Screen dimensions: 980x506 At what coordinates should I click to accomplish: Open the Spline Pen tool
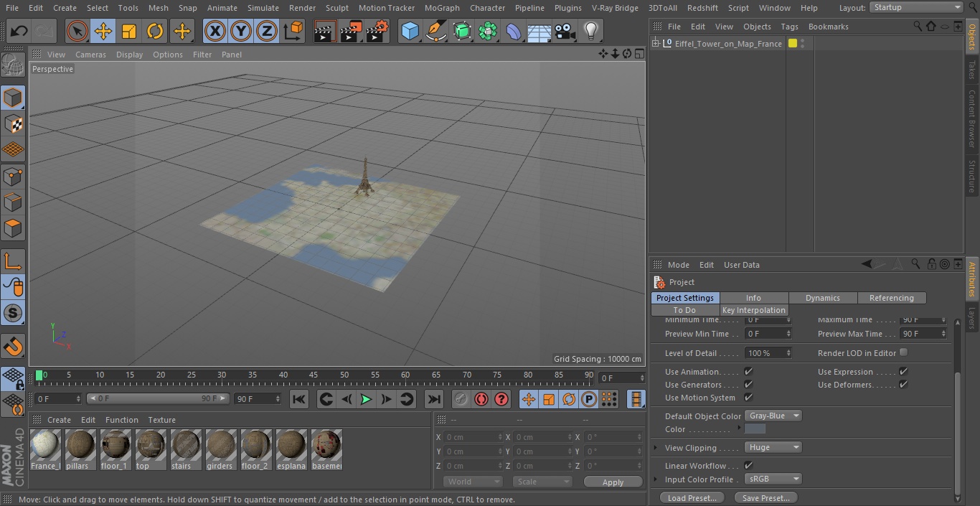coord(436,32)
